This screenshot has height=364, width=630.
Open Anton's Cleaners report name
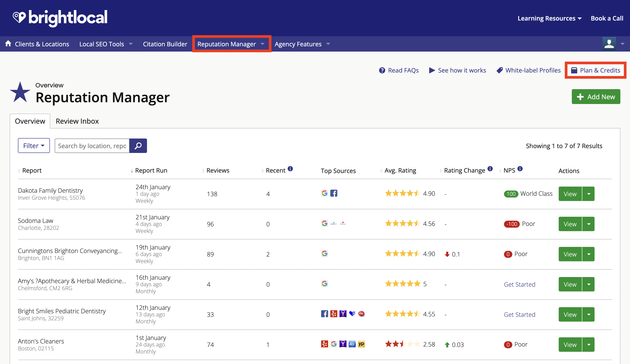coord(41,341)
